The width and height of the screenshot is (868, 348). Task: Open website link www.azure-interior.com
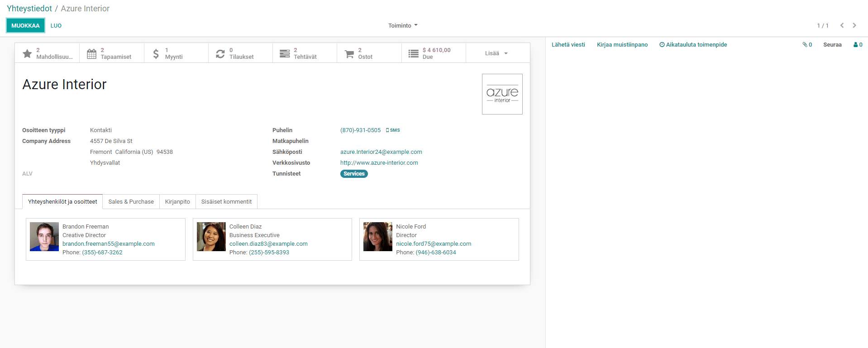379,163
